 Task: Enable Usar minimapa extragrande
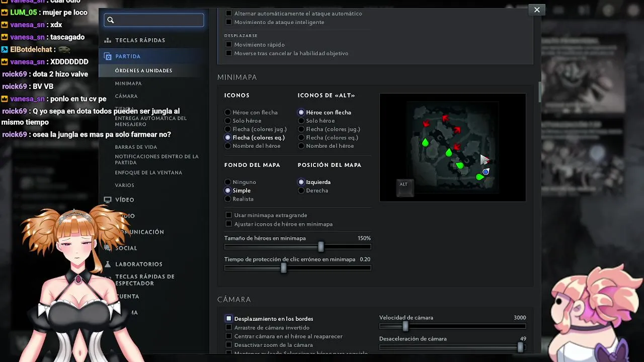click(x=229, y=215)
